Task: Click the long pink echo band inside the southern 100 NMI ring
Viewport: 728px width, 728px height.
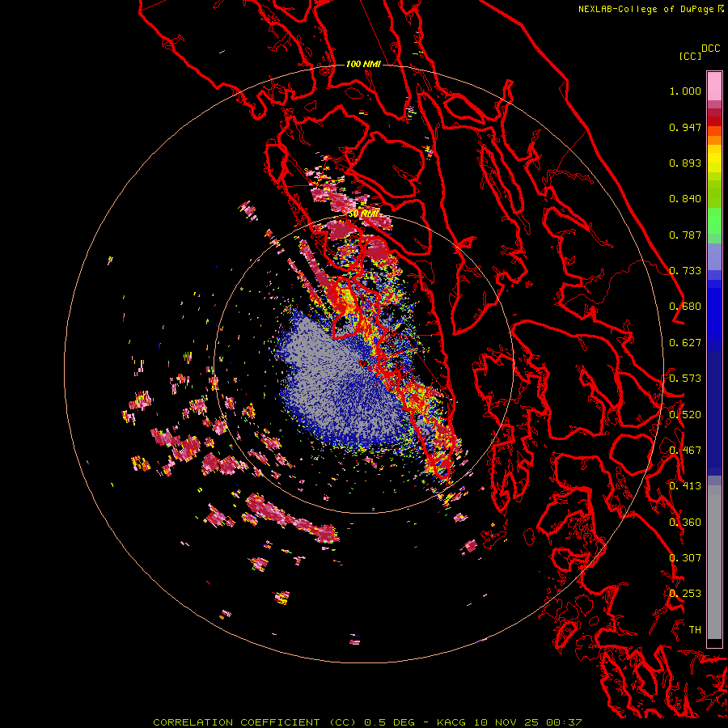Action: 293,518
